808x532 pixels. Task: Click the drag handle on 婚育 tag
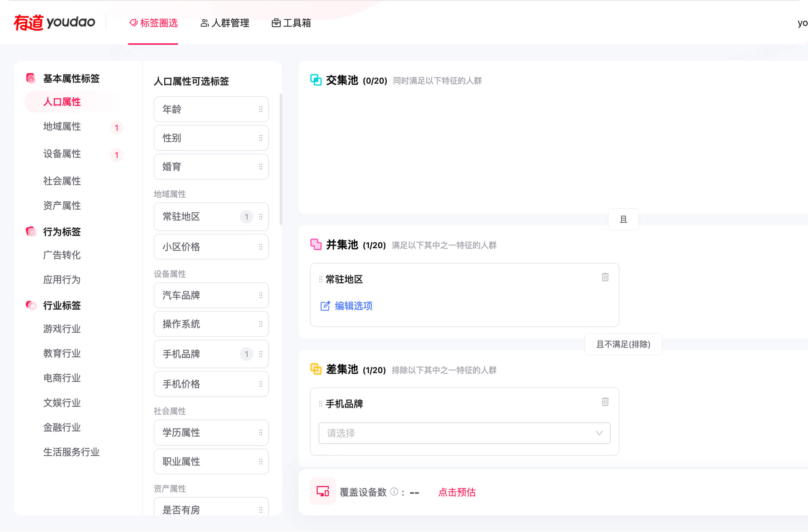[261, 167]
